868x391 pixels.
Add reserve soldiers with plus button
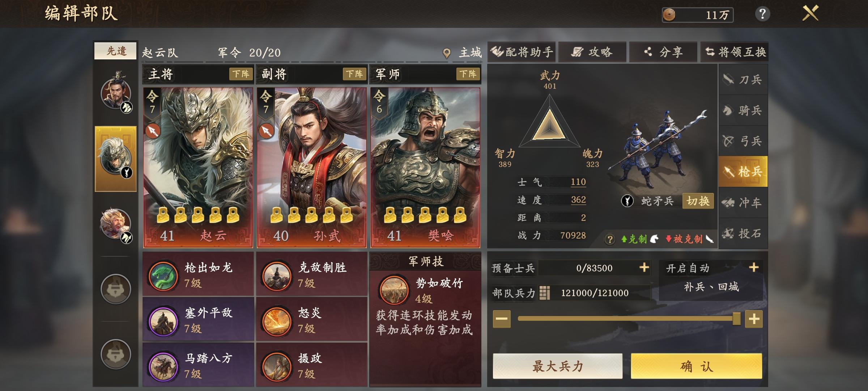644,268
